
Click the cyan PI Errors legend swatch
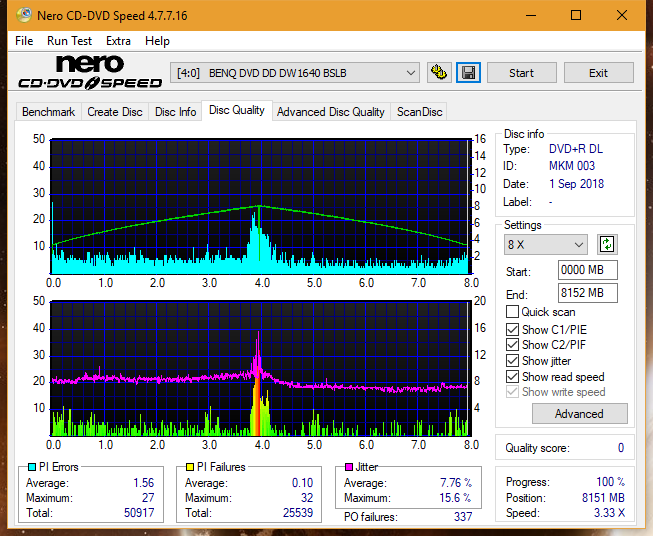pos(32,467)
